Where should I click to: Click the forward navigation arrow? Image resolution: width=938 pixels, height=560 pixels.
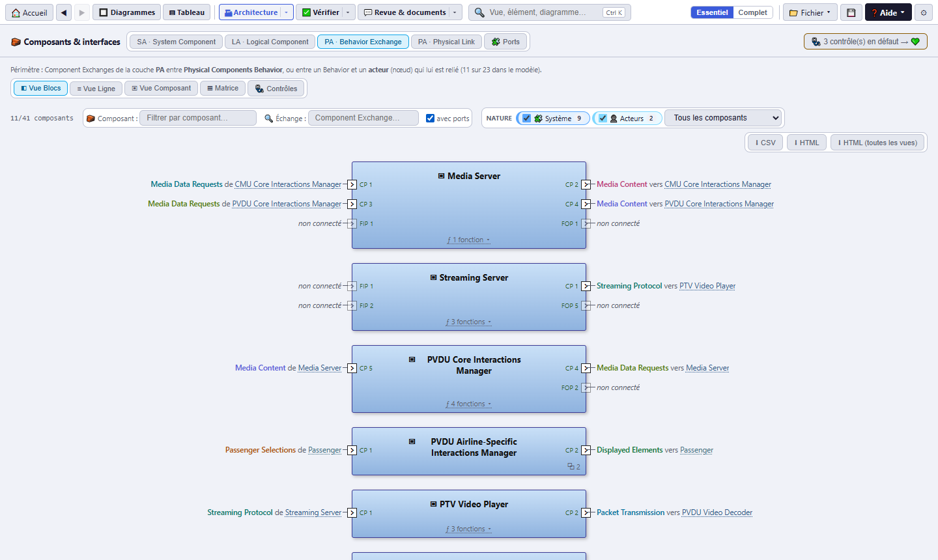(x=82, y=12)
